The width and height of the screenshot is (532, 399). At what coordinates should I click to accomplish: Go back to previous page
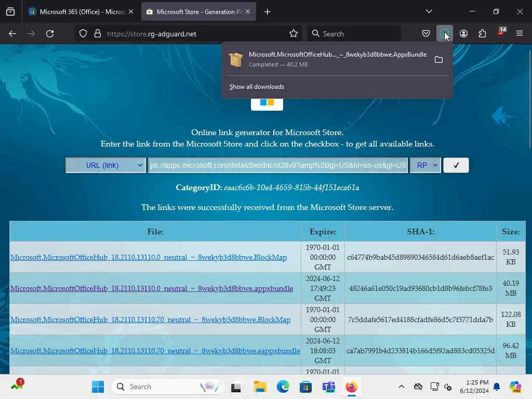tap(12, 34)
